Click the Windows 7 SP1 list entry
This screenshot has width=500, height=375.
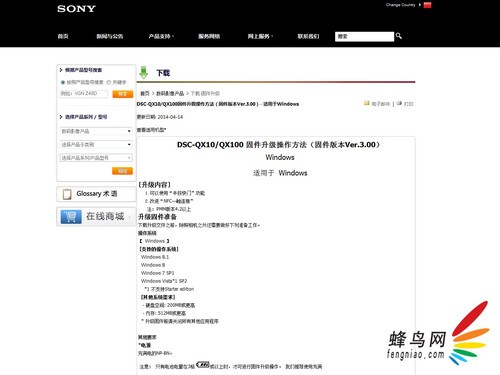point(158,273)
